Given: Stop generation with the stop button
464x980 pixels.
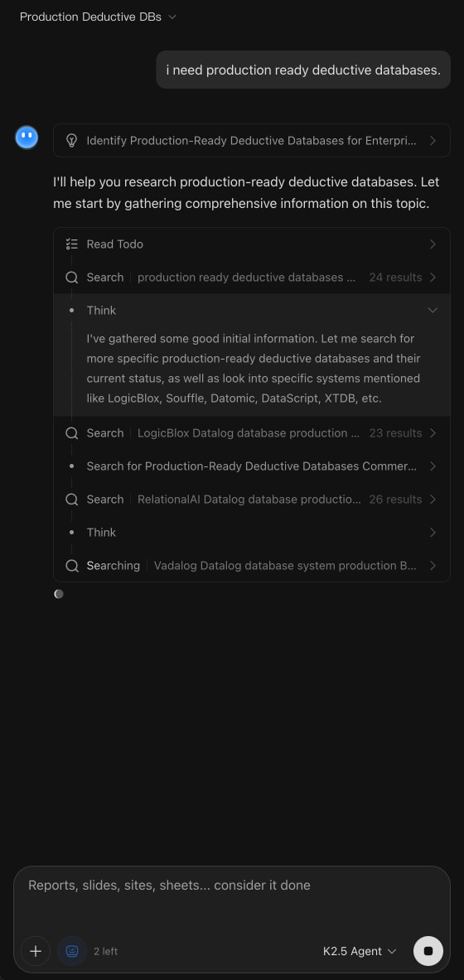Looking at the screenshot, I should 428,951.
